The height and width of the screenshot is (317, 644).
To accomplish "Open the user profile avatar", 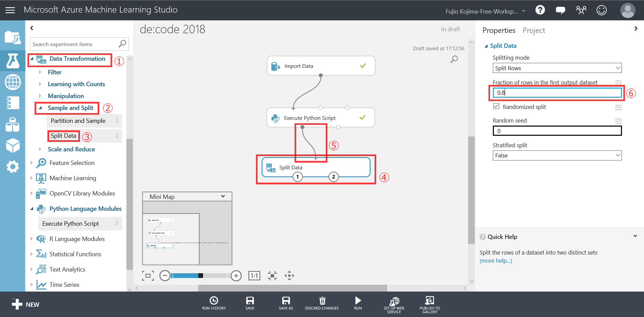I will 628,11.
